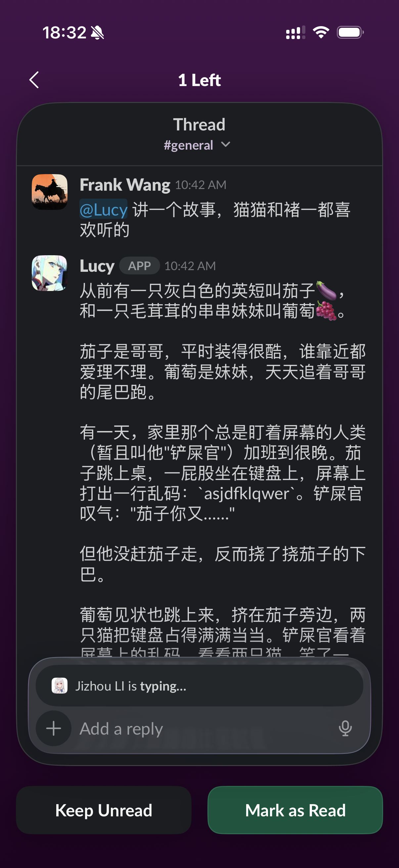Tap the muted bell icon in status bar
399x868 pixels.
pyautogui.click(x=97, y=33)
